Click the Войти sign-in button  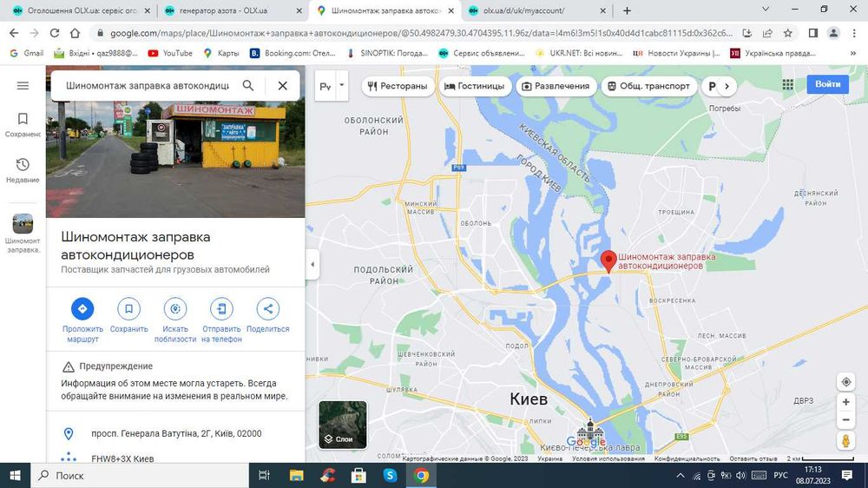click(827, 84)
